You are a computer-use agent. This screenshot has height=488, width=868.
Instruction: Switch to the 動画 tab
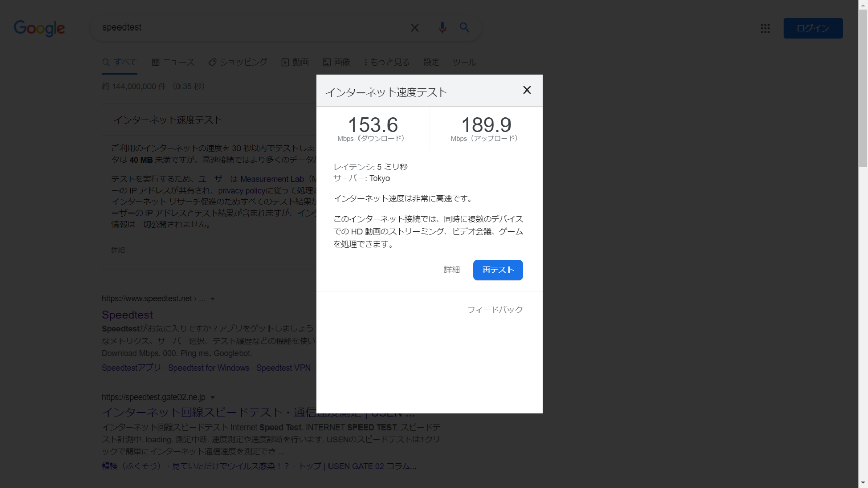pos(295,62)
